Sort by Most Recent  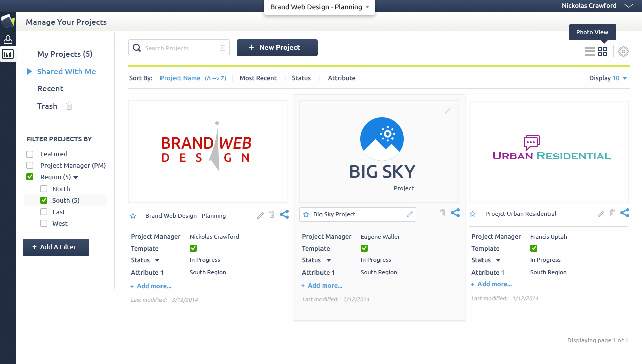pos(258,78)
